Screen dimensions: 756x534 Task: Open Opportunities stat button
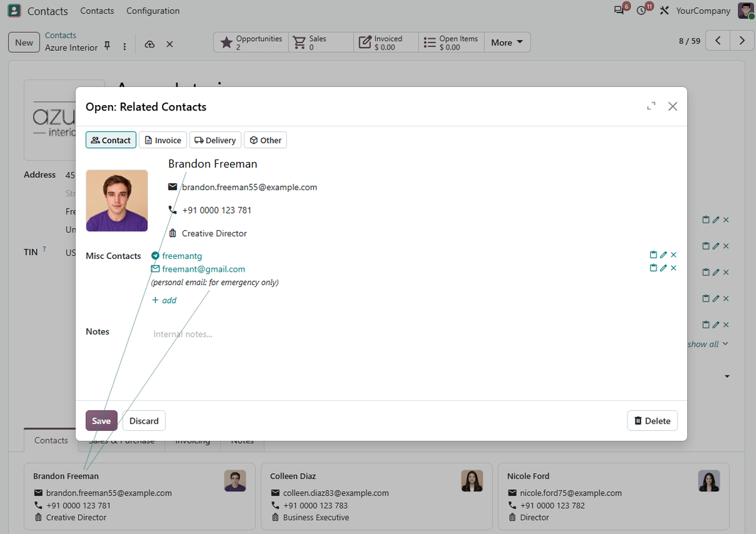(x=251, y=42)
